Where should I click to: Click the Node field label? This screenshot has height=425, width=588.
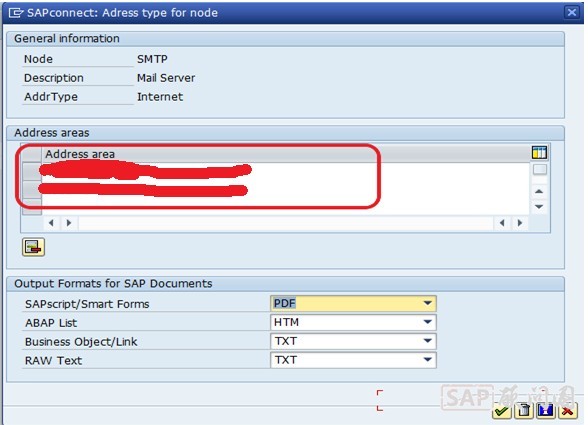point(38,59)
